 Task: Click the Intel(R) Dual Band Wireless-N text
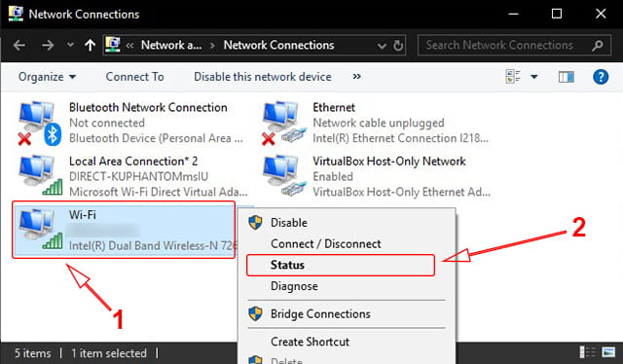pos(152,245)
